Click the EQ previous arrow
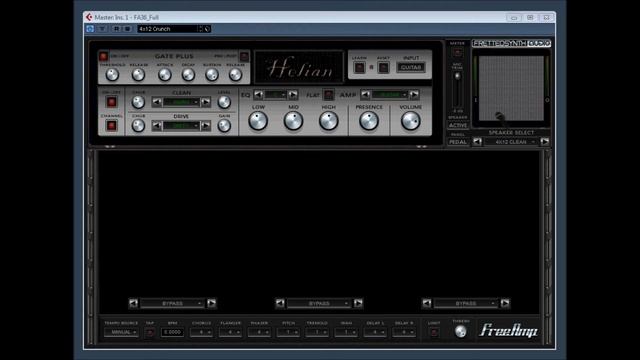Screen dimensions: 640x360 [x=258, y=95]
